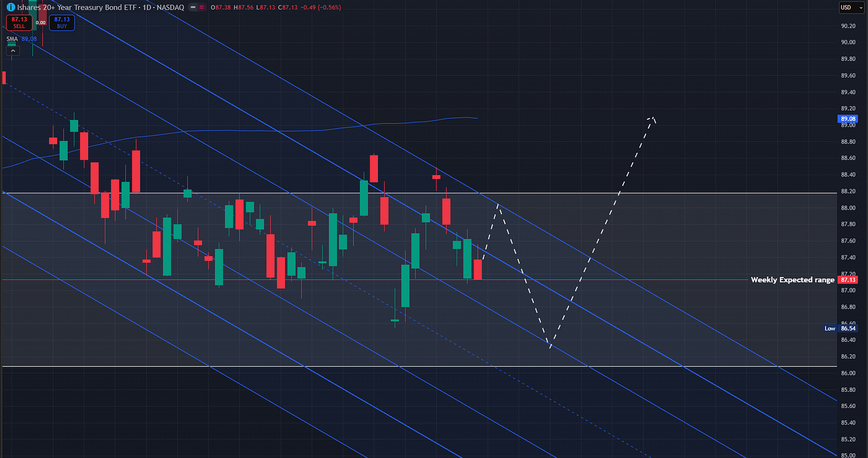This screenshot has height=458, width=868.
Task: Select the SMA indicator legend label
Action: click(x=12, y=39)
